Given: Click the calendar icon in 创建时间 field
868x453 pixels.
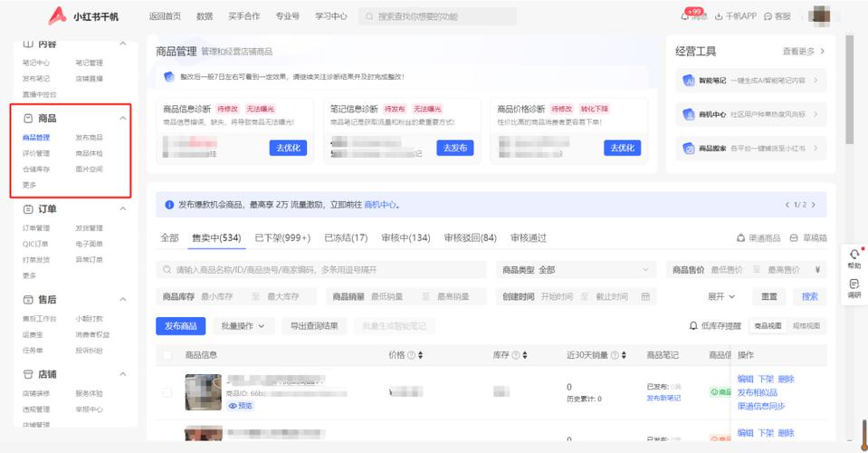Looking at the screenshot, I should tap(645, 297).
